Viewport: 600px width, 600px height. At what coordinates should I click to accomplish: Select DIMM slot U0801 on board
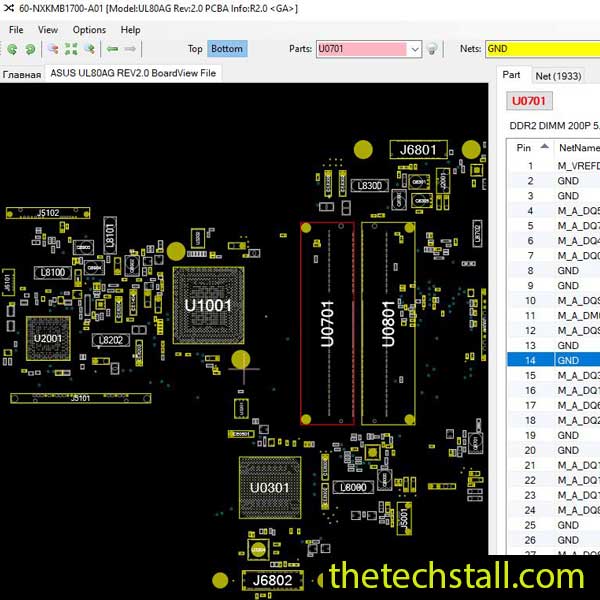(388, 324)
